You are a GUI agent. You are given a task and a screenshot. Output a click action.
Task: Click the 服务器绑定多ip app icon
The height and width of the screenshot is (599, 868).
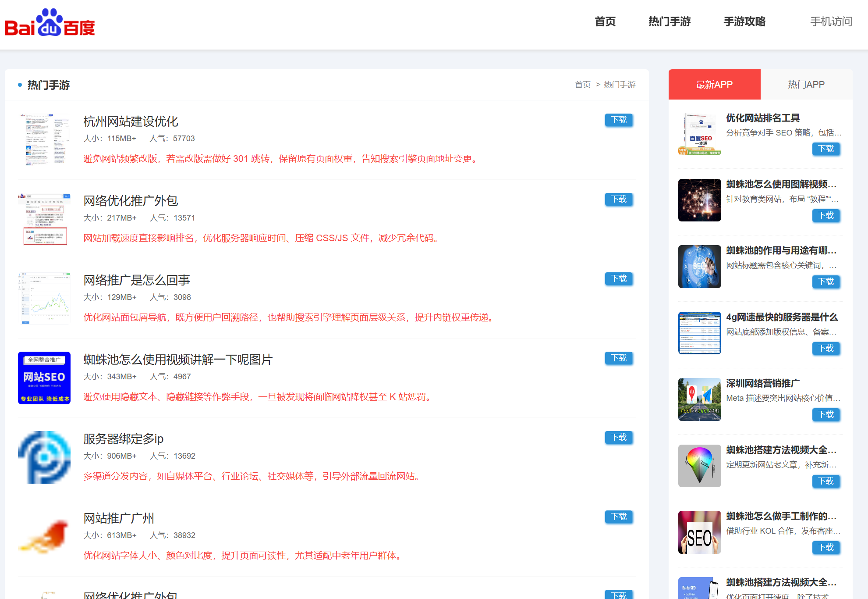click(44, 457)
